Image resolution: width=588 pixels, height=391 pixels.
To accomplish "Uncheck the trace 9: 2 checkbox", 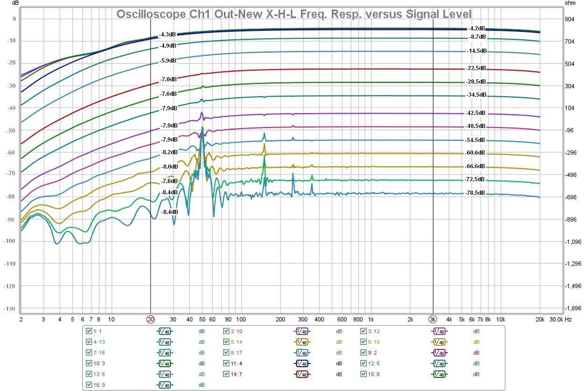I will 364,353.
